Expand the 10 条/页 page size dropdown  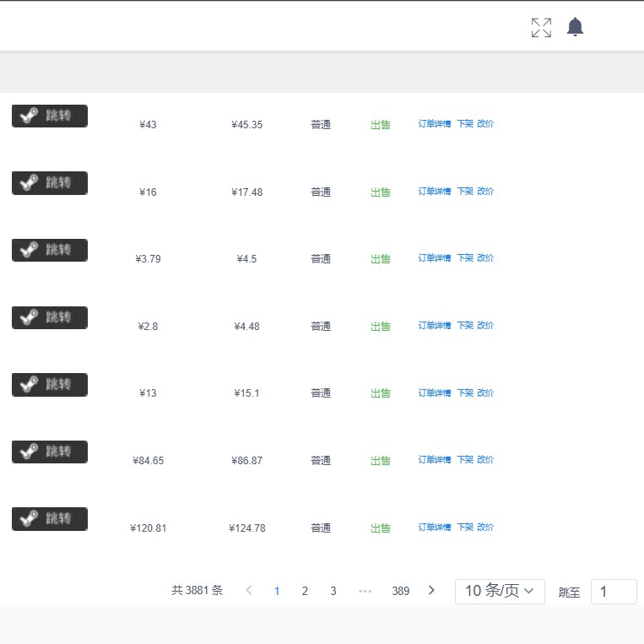pyautogui.click(x=500, y=591)
